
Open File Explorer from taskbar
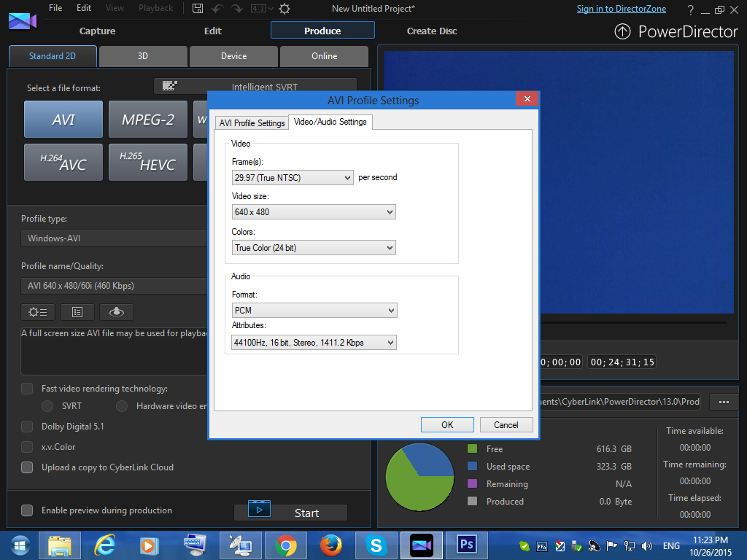click(x=60, y=545)
